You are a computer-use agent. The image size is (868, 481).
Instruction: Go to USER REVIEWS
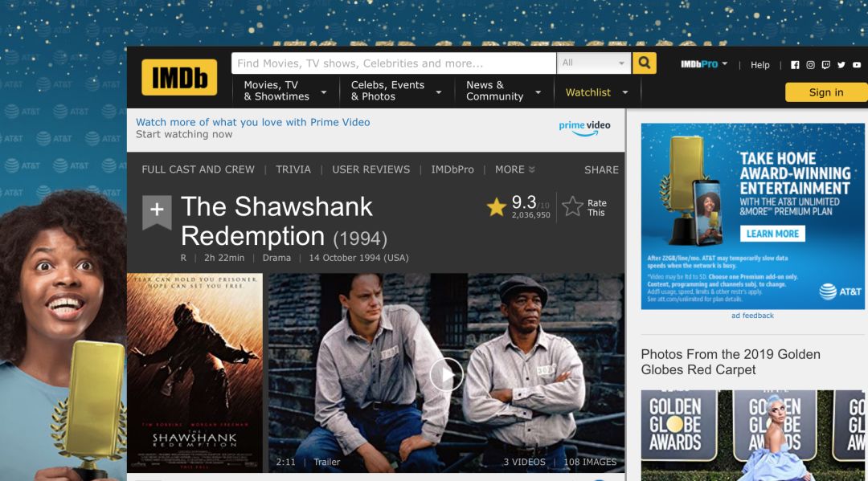(x=371, y=169)
